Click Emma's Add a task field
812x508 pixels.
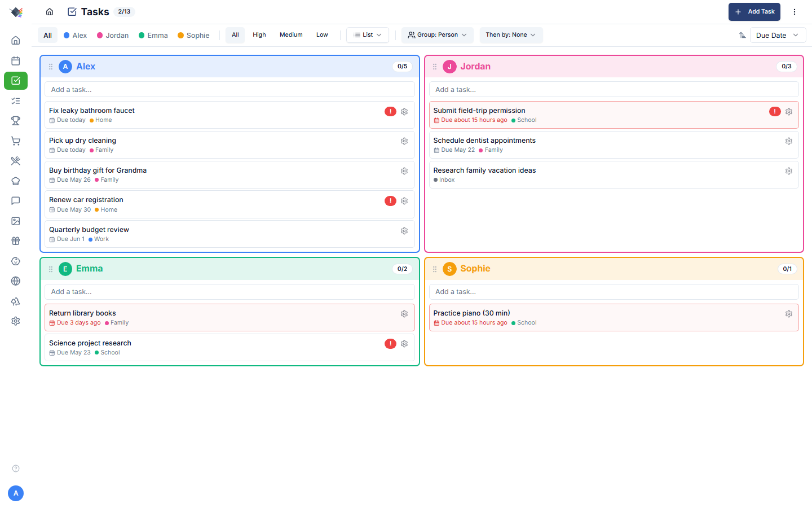pos(230,292)
